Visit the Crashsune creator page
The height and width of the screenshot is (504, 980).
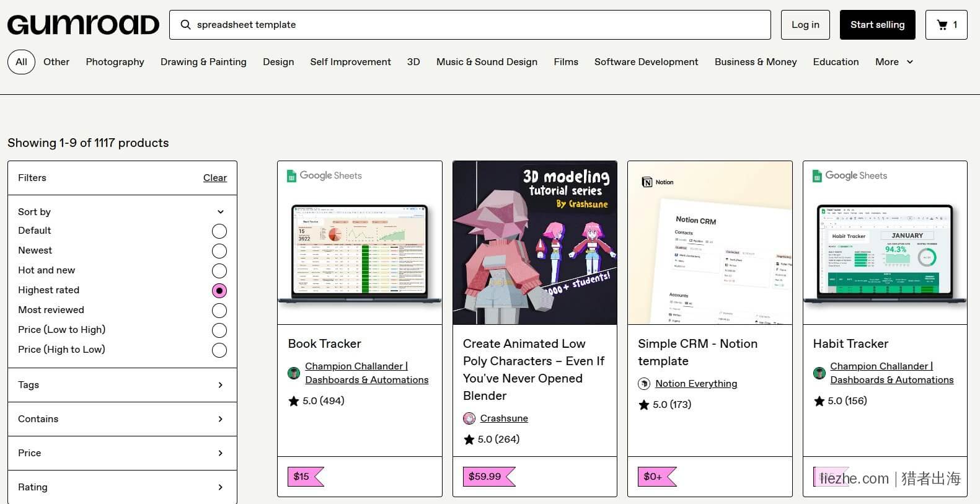pos(504,418)
